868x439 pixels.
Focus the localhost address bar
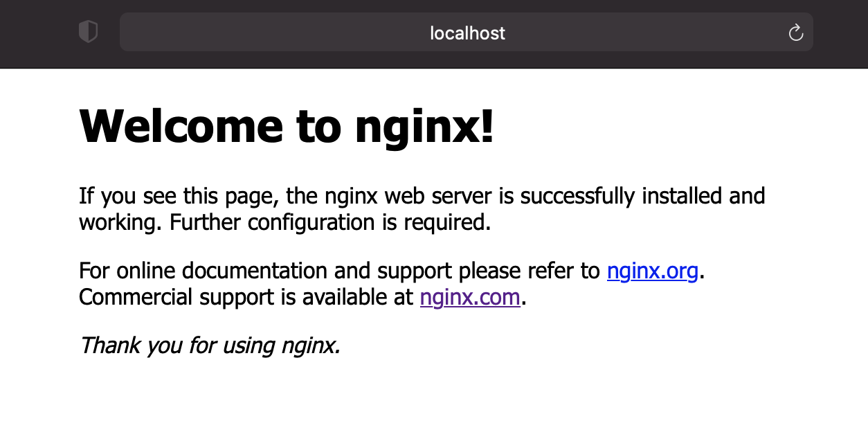(x=467, y=32)
